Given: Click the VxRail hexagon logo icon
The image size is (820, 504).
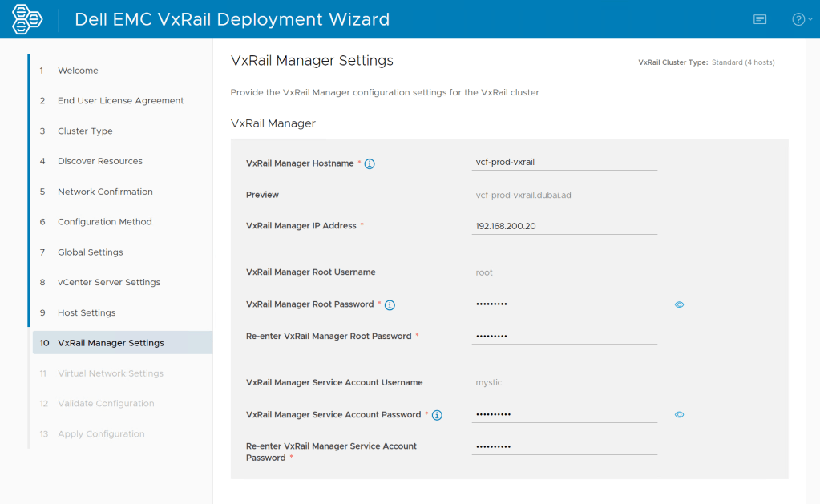Looking at the screenshot, I should coord(27,19).
